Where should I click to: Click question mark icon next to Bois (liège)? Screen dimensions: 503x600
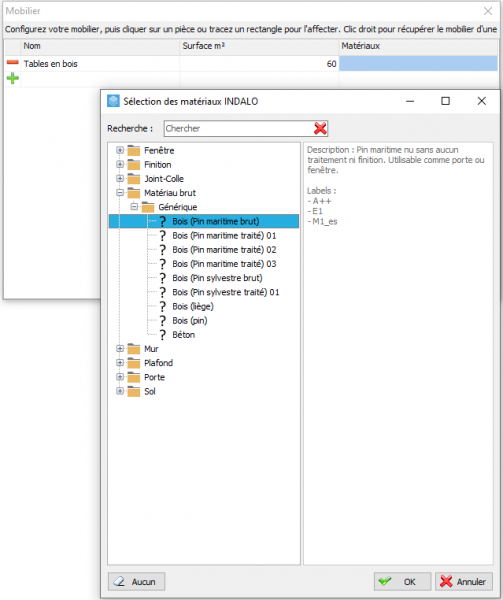click(x=163, y=307)
